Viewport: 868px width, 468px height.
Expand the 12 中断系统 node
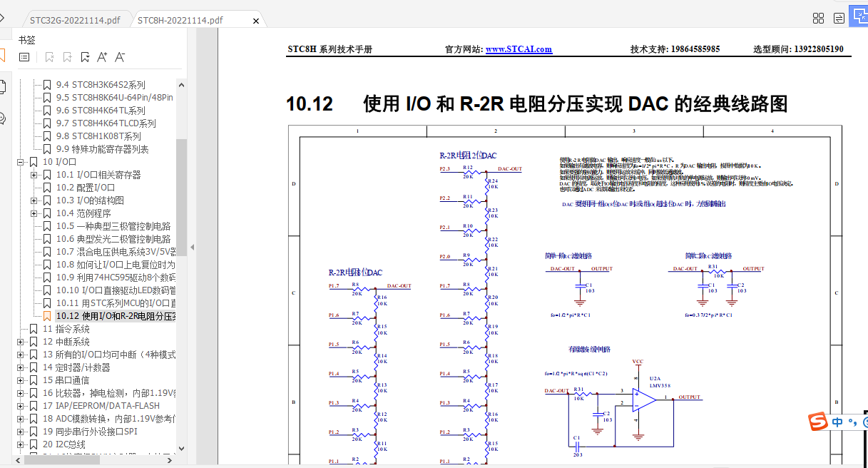tap(20, 342)
